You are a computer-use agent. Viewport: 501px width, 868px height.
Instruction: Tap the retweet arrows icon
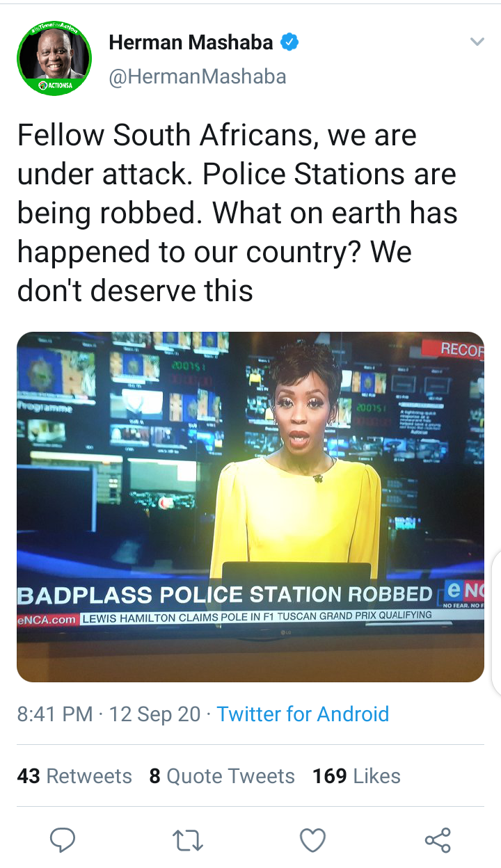[187, 841]
